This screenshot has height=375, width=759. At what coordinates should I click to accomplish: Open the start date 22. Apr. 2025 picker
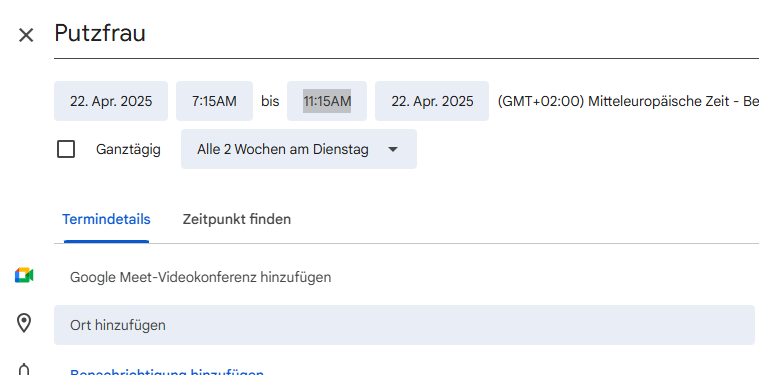point(111,101)
